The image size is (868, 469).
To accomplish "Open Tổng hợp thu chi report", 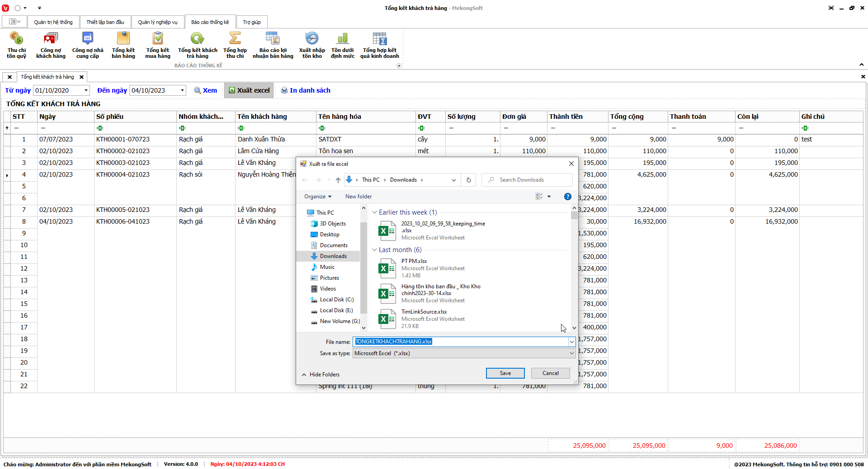I will pyautogui.click(x=235, y=44).
